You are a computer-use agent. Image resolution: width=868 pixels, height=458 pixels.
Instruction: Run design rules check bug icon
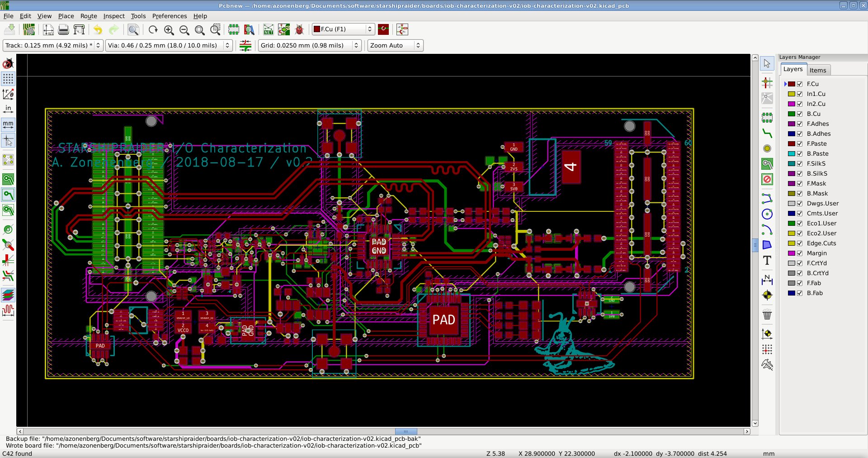click(299, 29)
